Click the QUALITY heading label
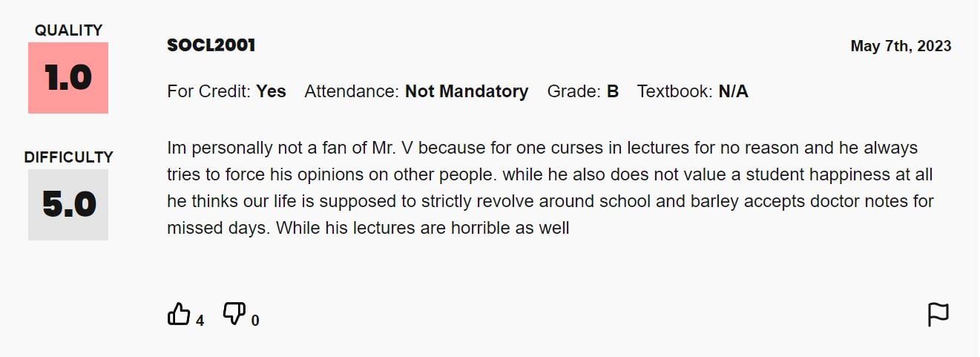The image size is (980, 357). point(68,30)
